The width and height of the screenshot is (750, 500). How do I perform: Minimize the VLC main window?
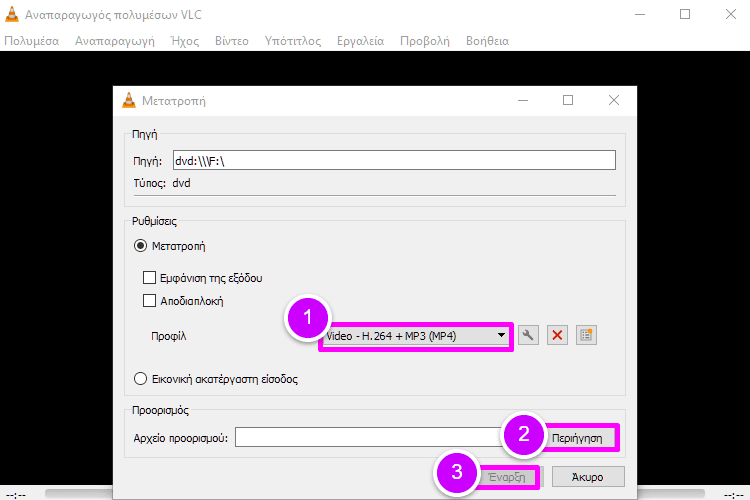640,14
